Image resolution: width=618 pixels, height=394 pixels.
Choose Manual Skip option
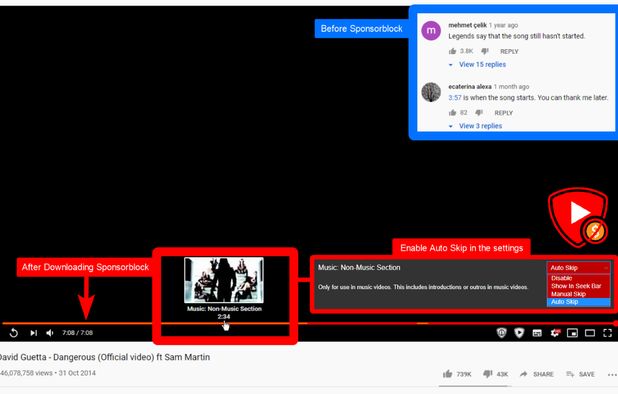579,294
